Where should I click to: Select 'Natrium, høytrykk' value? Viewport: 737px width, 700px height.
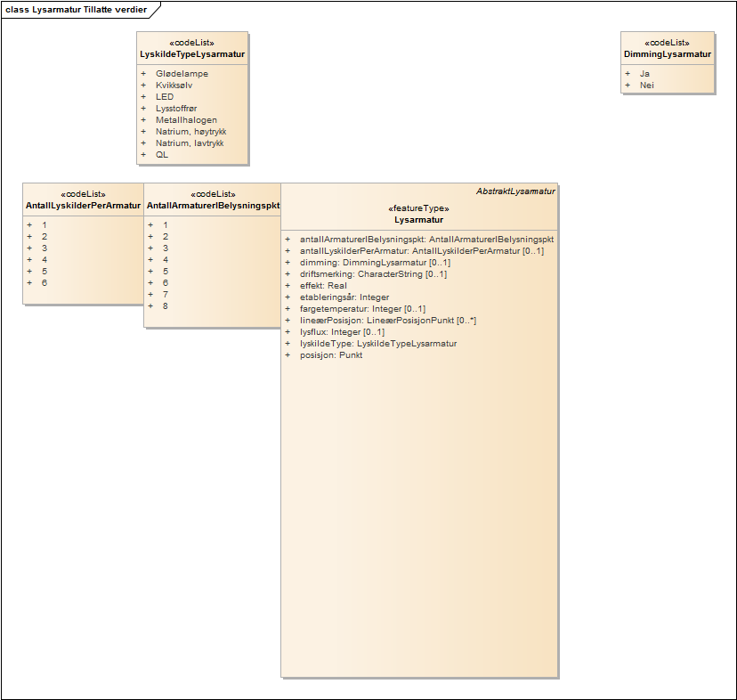[x=190, y=132]
